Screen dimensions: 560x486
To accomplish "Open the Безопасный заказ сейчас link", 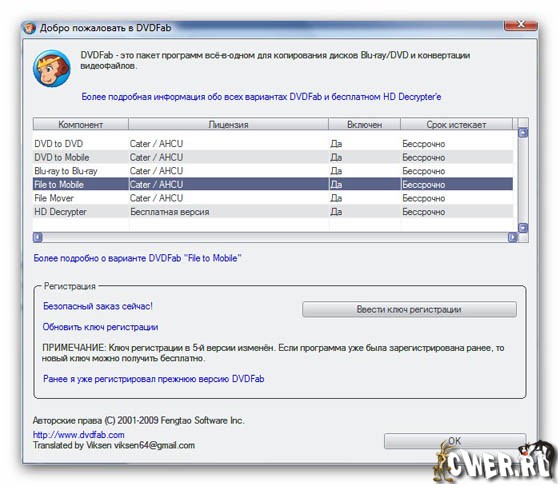I will click(98, 306).
